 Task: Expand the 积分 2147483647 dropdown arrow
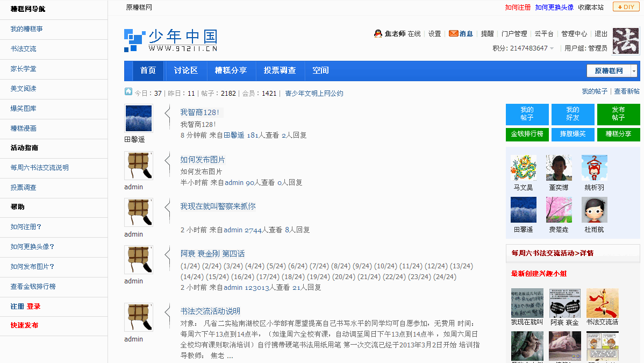(x=552, y=48)
